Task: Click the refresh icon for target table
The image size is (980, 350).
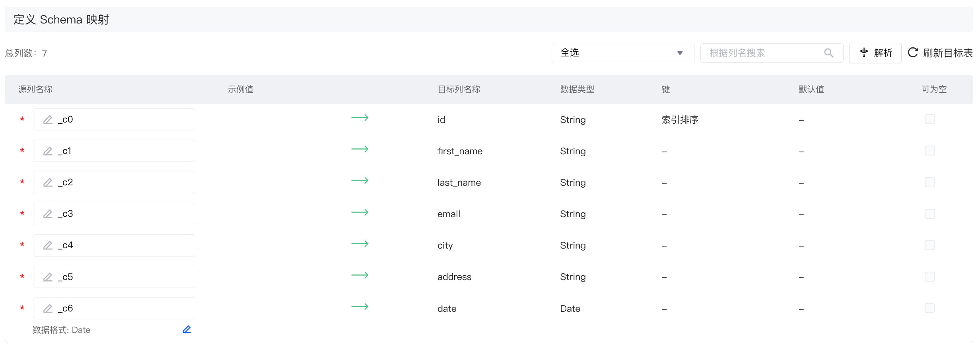Action: click(913, 52)
